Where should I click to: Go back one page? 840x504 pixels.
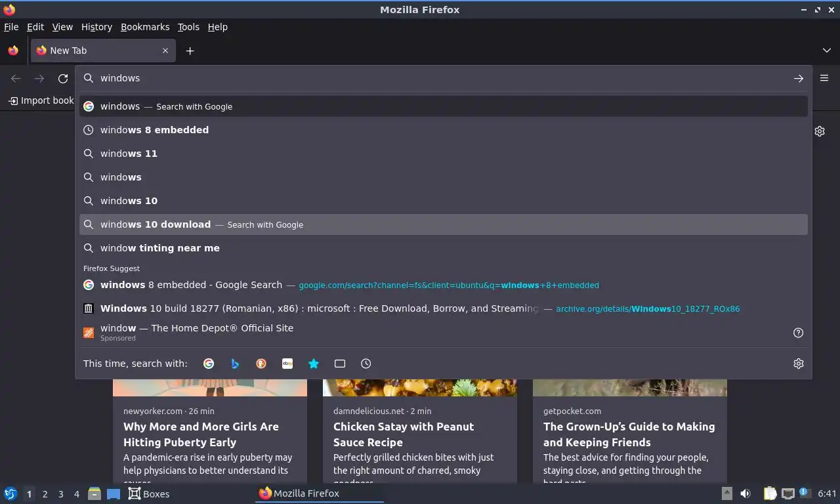coord(16,78)
